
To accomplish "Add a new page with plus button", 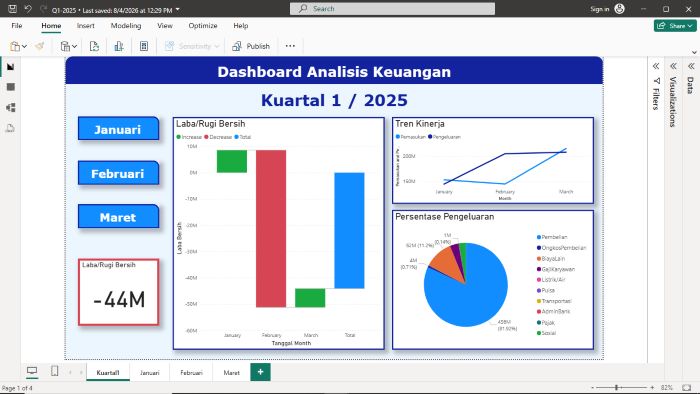I will coord(260,372).
